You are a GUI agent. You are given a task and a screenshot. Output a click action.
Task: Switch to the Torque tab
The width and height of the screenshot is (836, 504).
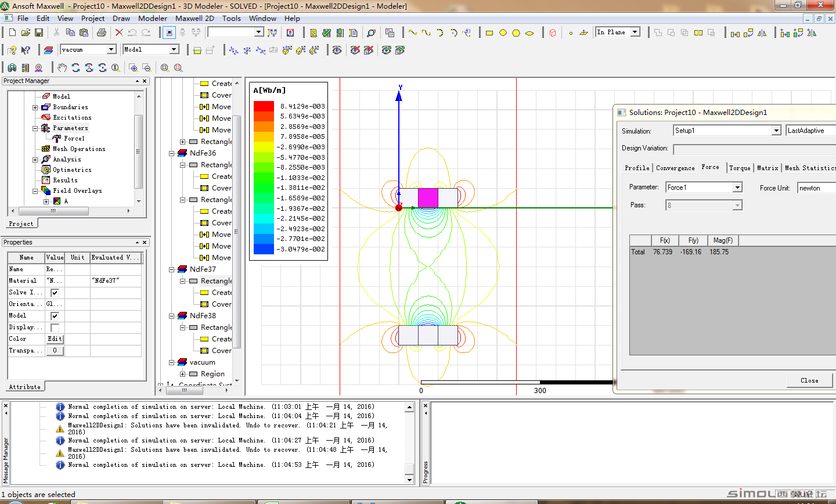(x=740, y=168)
